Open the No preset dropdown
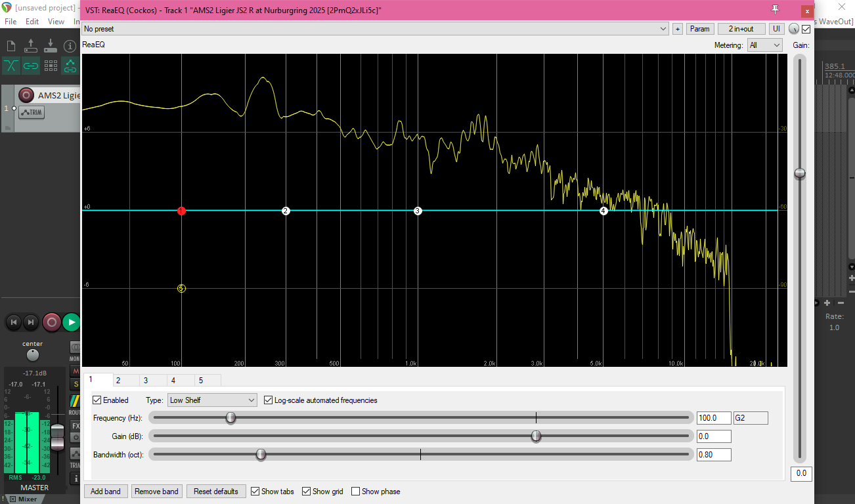The width and height of the screenshot is (855, 504). (x=375, y=29)
